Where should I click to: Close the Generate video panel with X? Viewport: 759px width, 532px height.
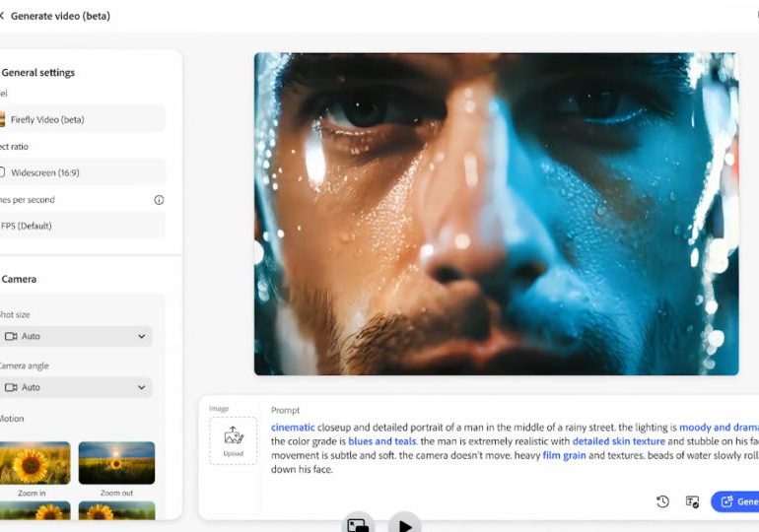pos(1,16)
